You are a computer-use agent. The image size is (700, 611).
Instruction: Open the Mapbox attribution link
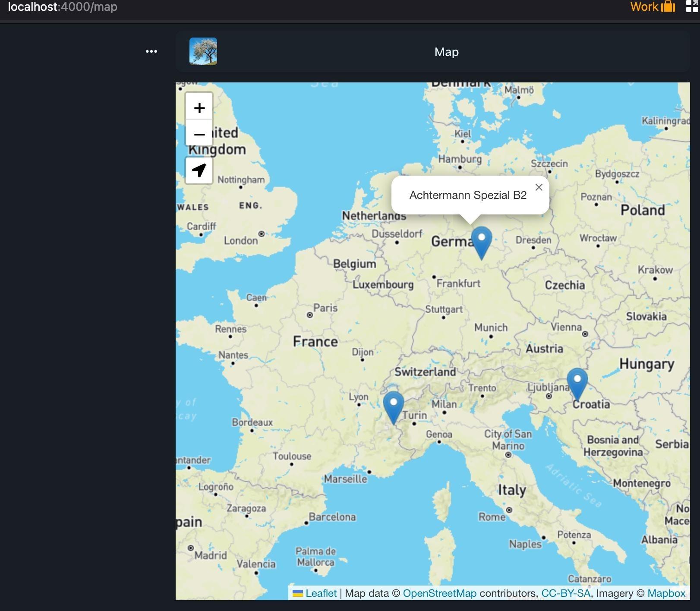(x=666, y=593)
